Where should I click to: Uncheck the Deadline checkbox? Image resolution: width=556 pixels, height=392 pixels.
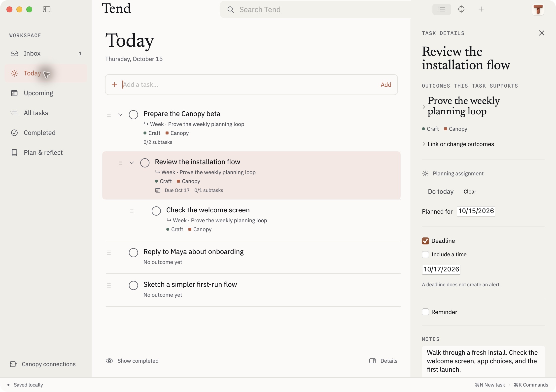click(x=425, y=241)
